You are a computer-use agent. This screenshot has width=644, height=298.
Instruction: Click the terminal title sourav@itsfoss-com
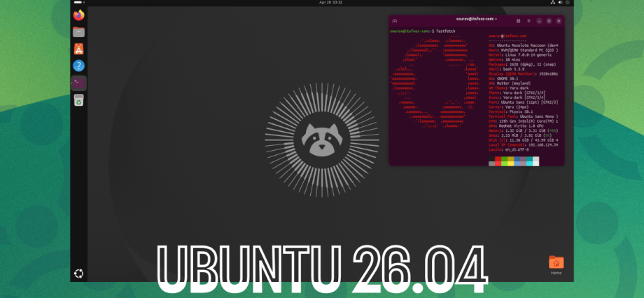477,19
